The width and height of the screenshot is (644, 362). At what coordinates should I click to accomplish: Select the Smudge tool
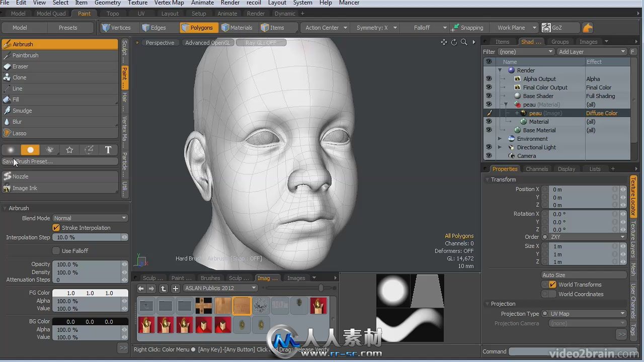coord(60,111)
